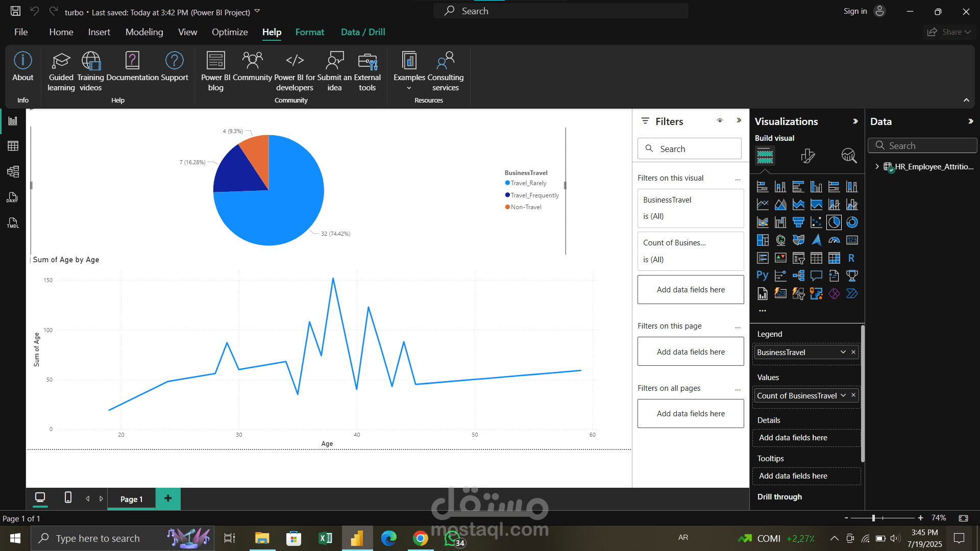The height and width of the screenshot is (551, 980).
Task: Open Count of BusinessTravel field dropdown
Action: [x=843, y=395]
